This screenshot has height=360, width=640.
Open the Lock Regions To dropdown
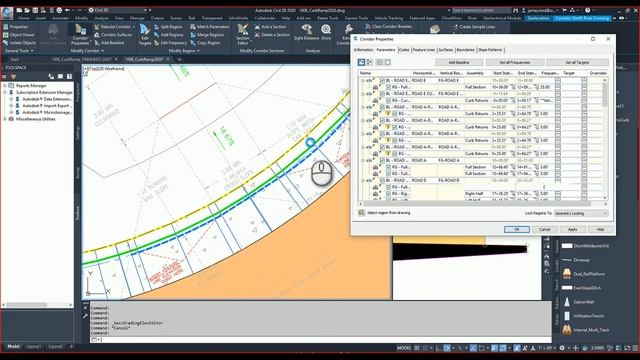581,213
